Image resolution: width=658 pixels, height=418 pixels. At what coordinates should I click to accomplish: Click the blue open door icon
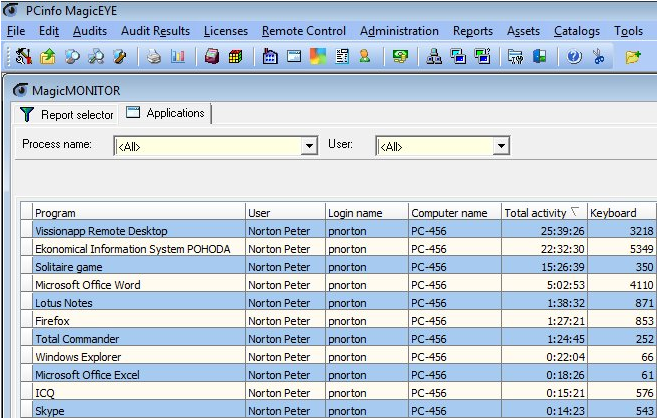point(540,56)
